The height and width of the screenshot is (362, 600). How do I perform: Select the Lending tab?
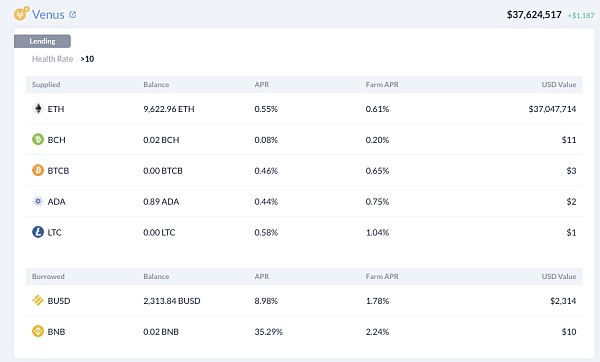pos(42,41)
